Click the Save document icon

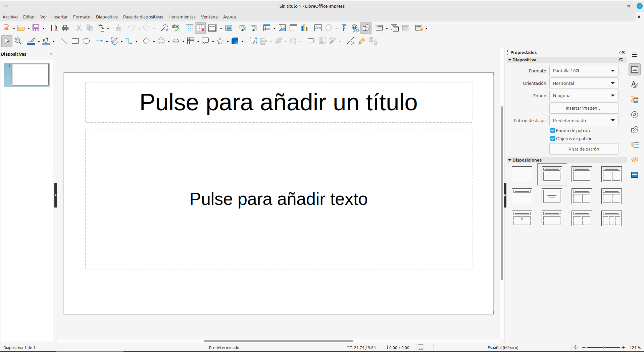36,28
